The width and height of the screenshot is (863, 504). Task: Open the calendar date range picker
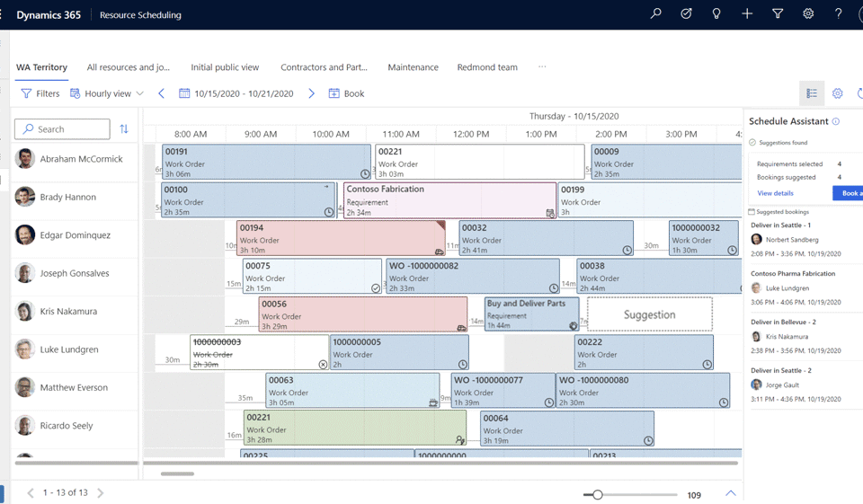(236, 93)
